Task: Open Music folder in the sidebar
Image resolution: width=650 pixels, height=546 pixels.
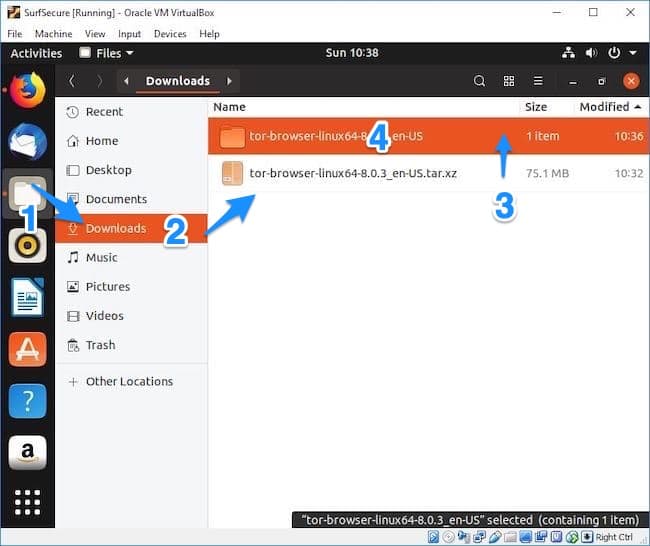Action: click(131, 257)
